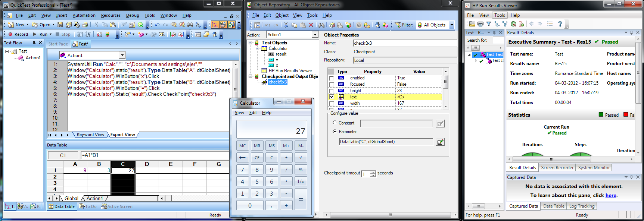The image size is (644, 221).
Task: Click the red Record button
Action: (18, 34)
